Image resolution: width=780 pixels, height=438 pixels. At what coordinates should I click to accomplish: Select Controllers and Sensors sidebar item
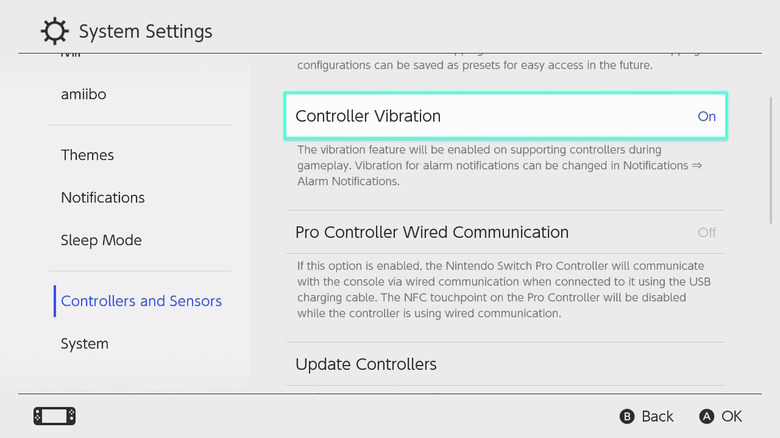click(x=141, y=301)
